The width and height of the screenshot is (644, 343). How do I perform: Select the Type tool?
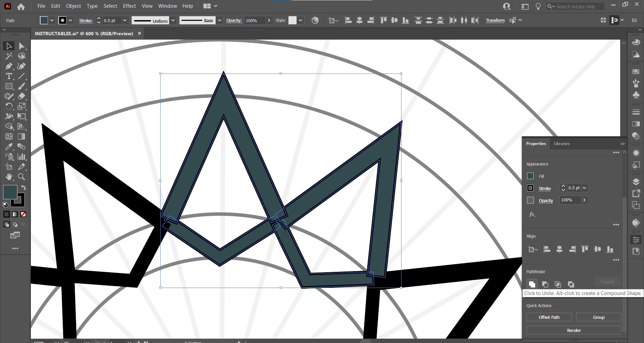9,76
